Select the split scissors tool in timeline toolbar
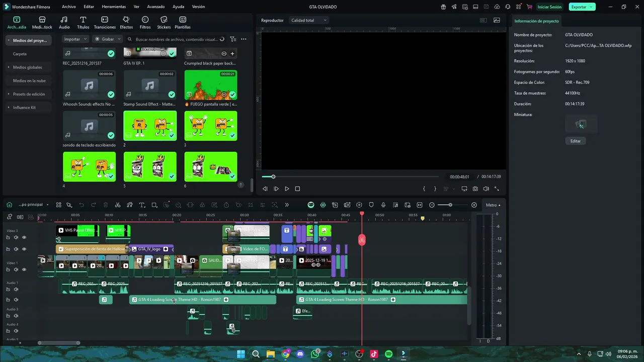 pyautogui.click(x=118, y=205)
